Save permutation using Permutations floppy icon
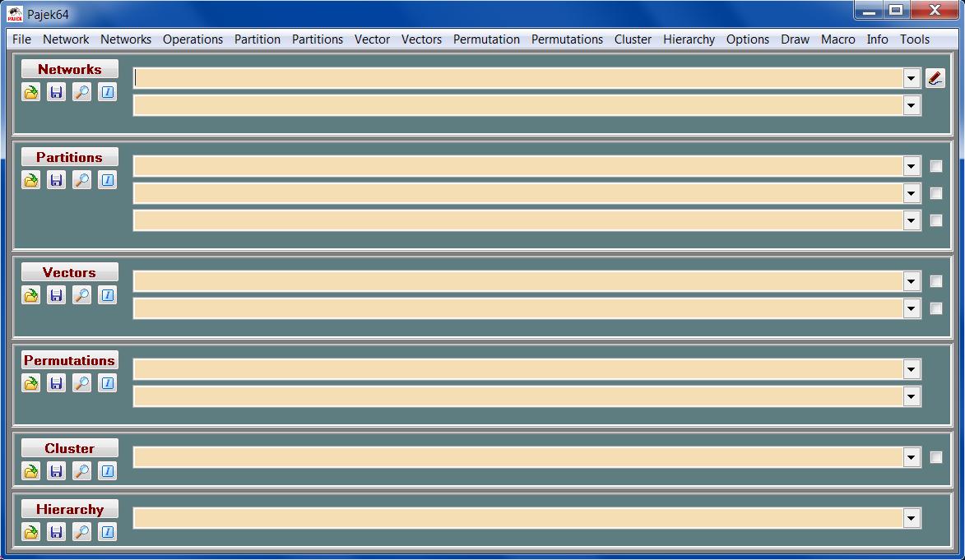This screenshot has width=965, height=560. (x=56, y=383)
